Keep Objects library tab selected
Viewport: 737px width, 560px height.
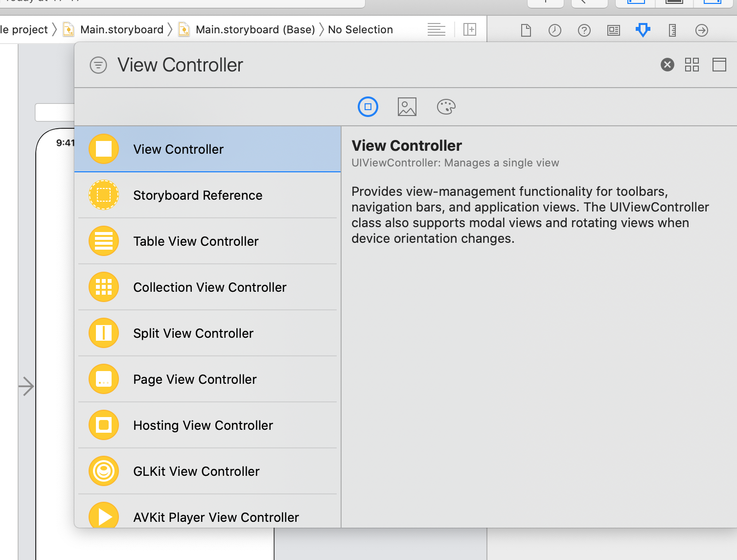point(368,107)
